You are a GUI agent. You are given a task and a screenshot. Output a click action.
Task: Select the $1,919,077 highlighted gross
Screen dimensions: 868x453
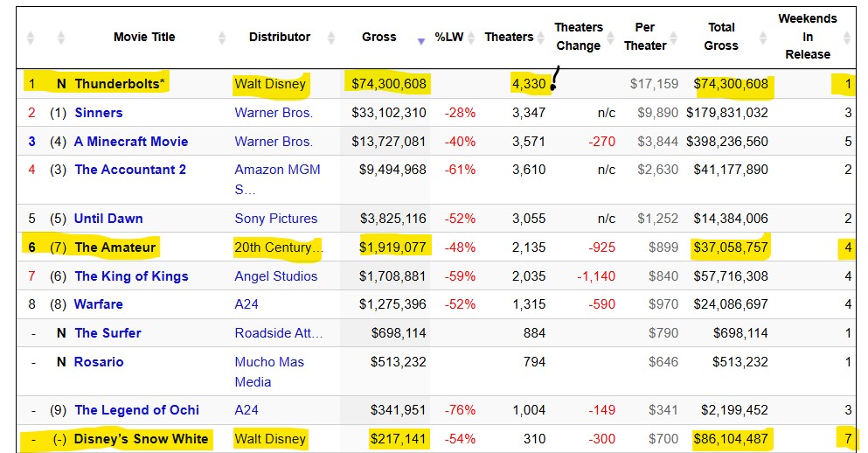coord(392,247)
